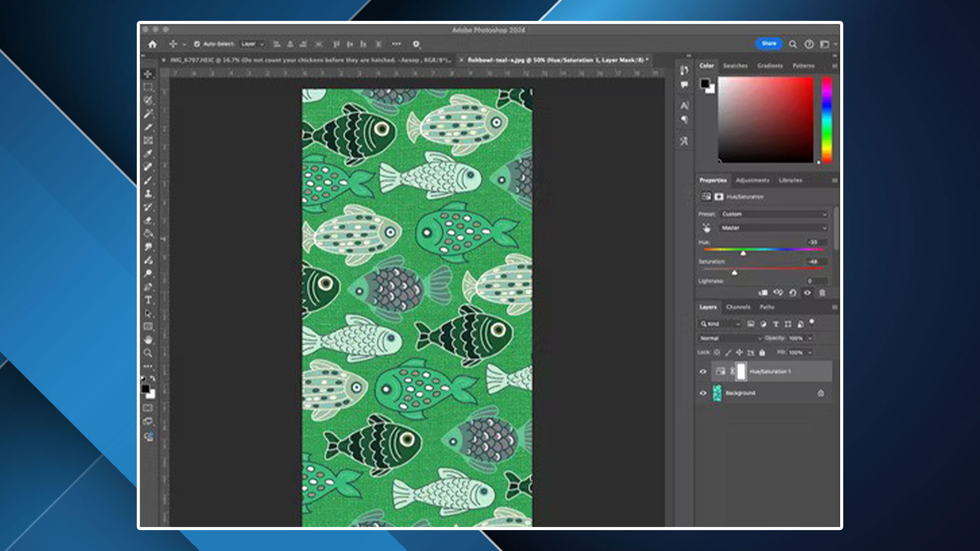Select the Hand tool

(148, 340)
